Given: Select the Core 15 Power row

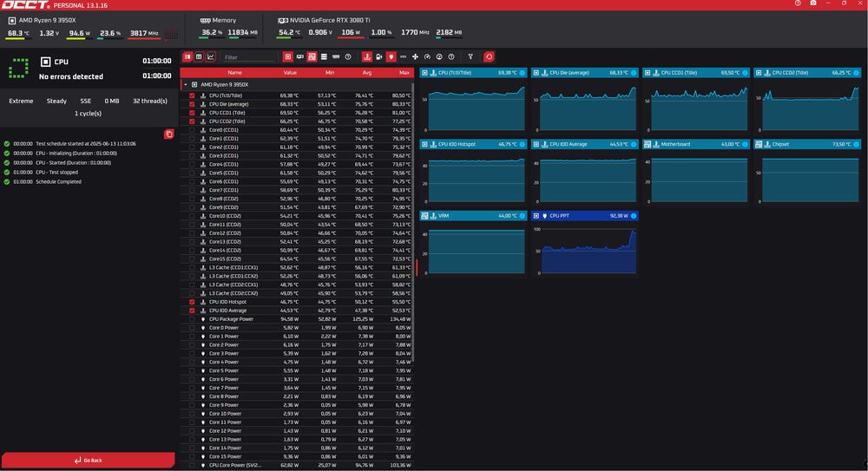Looking at the screenshot, I should coord(296,456).
